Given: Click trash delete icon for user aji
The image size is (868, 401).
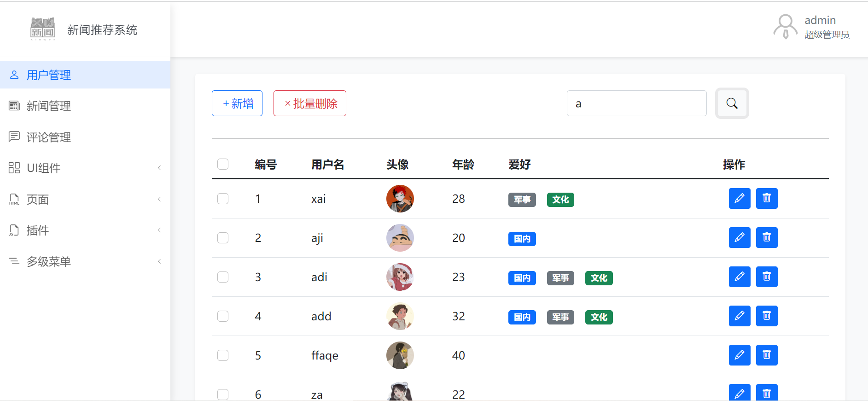Looking at the screenshot, I should 766,238.
